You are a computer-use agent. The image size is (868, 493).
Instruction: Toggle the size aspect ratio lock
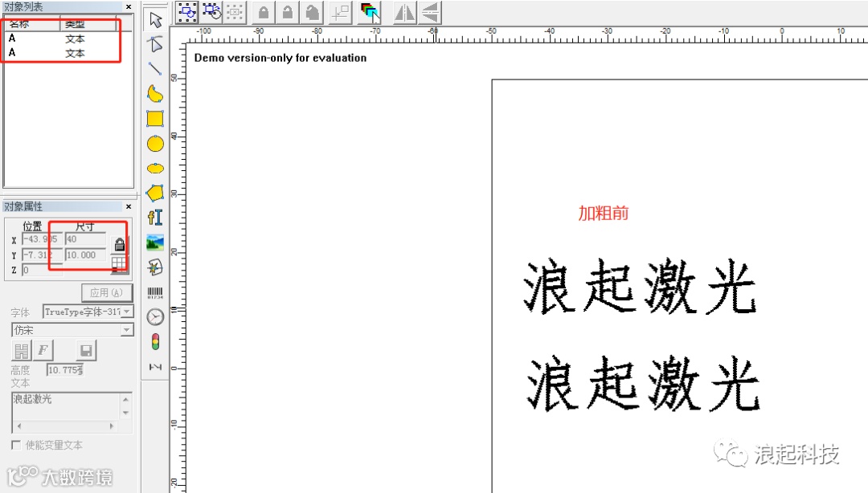pos(119,245)
